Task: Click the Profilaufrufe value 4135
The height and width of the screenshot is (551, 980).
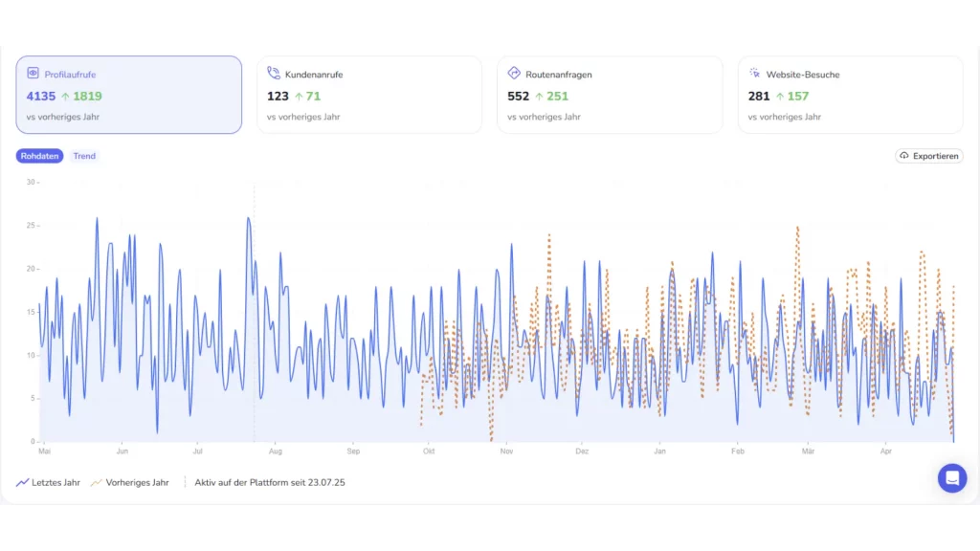Action: pyautogui.click(x=40, y=97)
